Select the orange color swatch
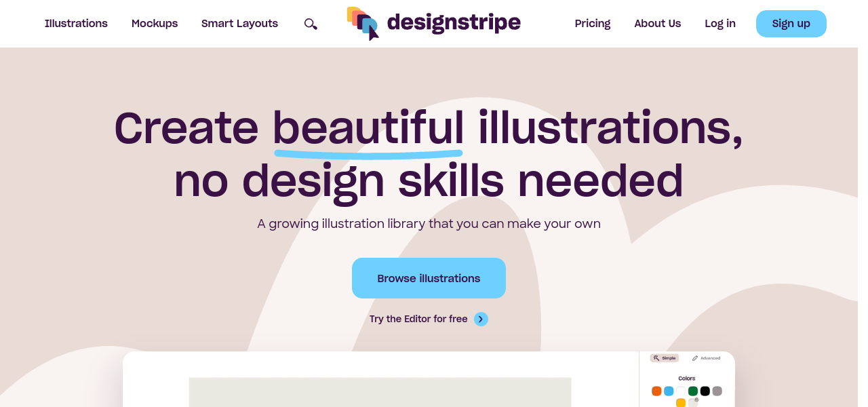The height and width of the screenshot is (407, 868). [x=656, y=391]
